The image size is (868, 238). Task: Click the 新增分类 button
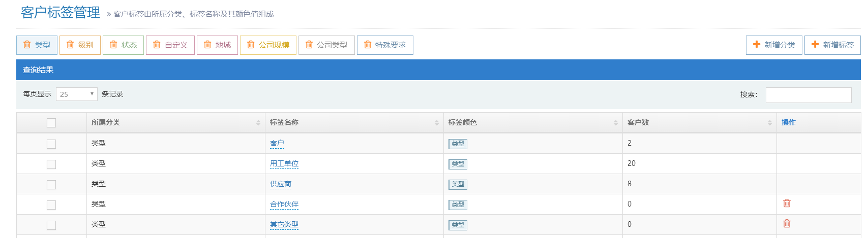click(774, 45)
